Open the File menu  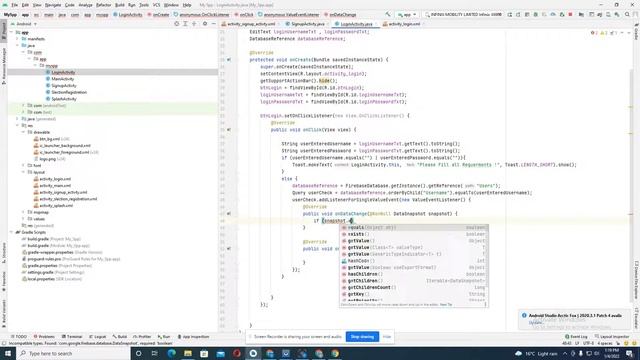pos(15,5)
